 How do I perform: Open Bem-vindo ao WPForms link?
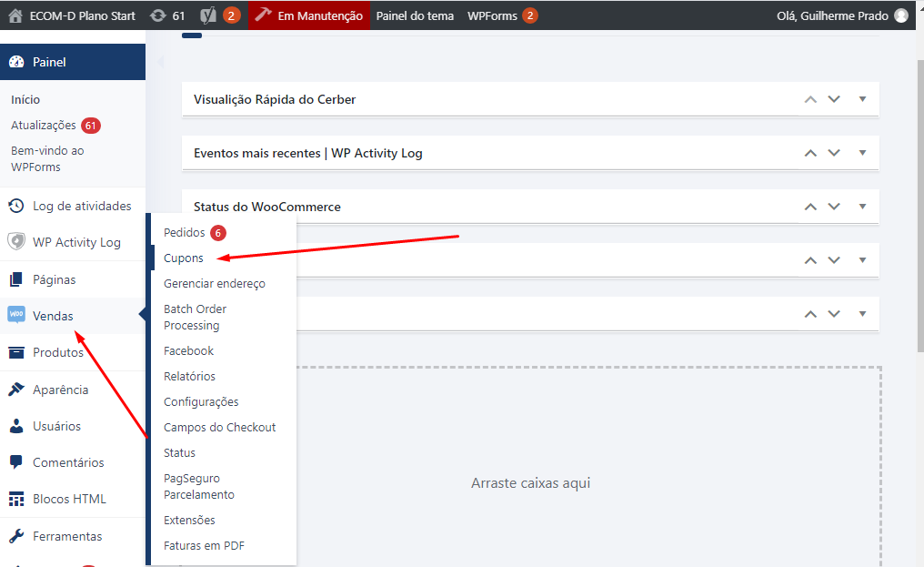coord(47,158)
